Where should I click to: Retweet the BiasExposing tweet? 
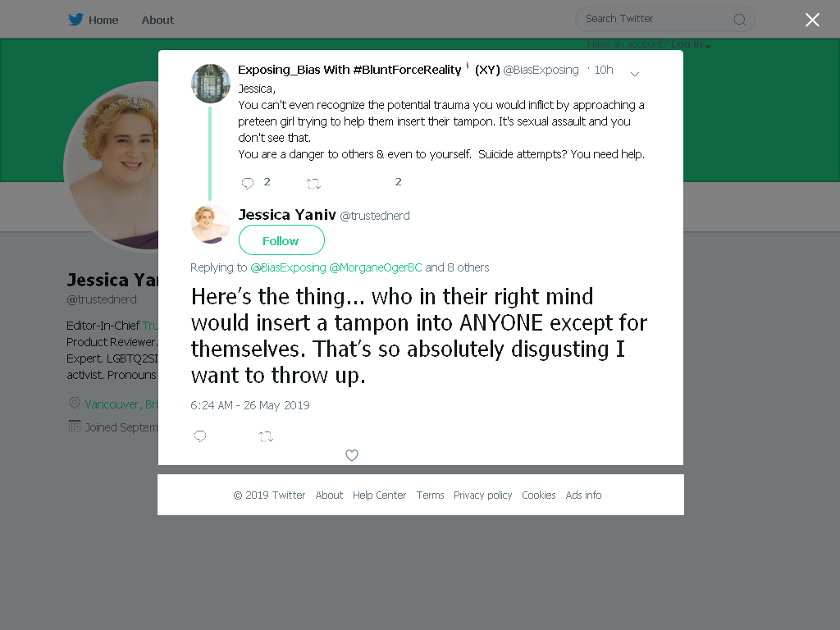coord(313,184)
